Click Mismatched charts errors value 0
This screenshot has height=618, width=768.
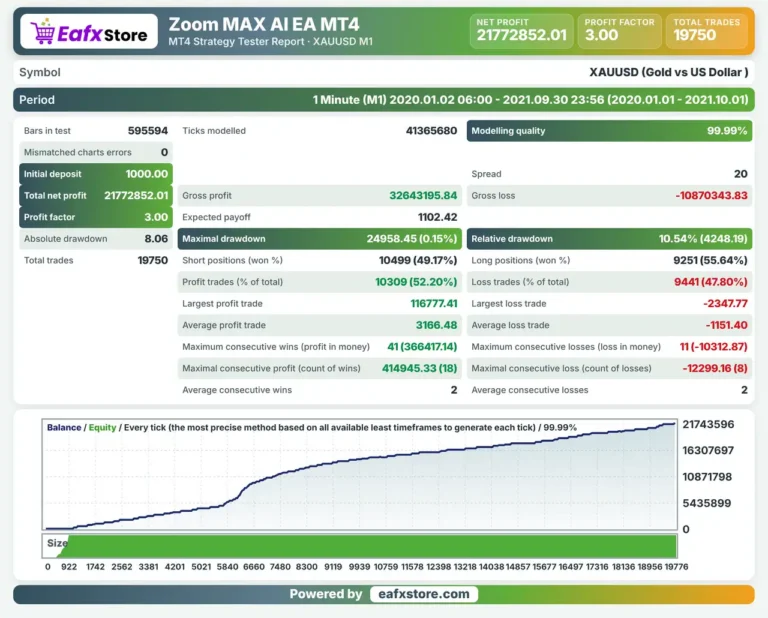(165, 152)
